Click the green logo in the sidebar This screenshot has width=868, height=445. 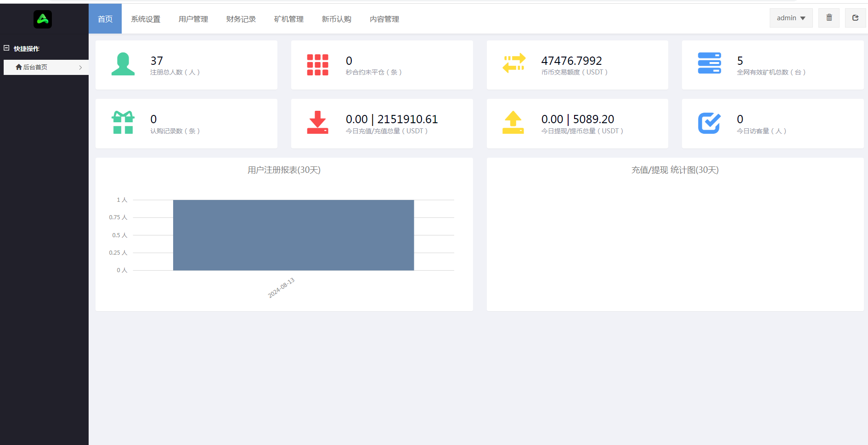click(43, 19)
